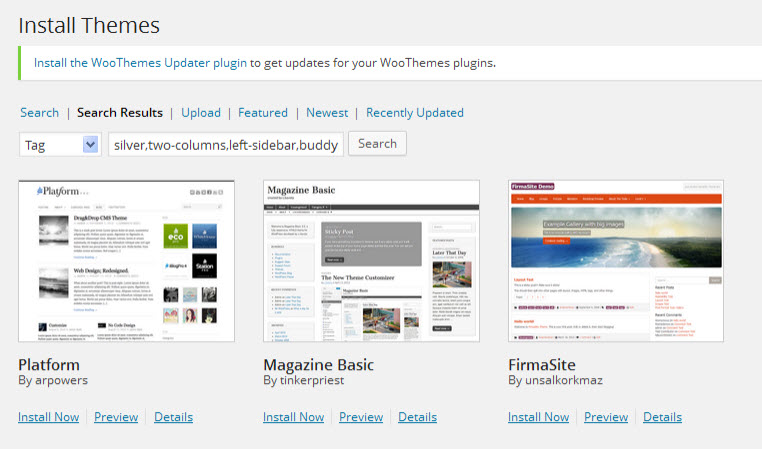
Task: Follow the Install the WooThemes Updater plugin link
Action: point(140,63)
